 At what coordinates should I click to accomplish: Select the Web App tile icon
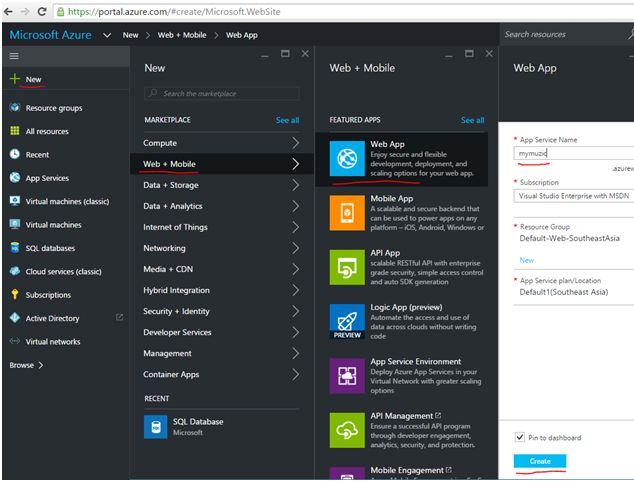point(347,159)
